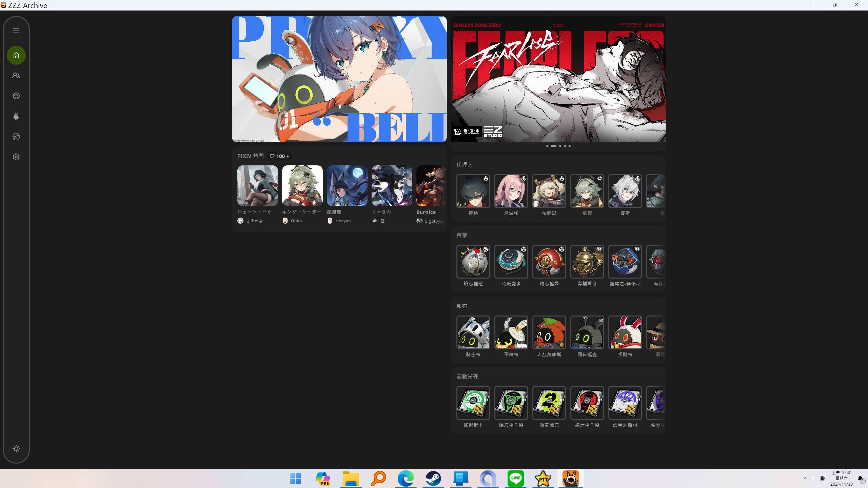Open File Explorer from taskbar
This screenshot has width=868, height=488.
(351, 479)
